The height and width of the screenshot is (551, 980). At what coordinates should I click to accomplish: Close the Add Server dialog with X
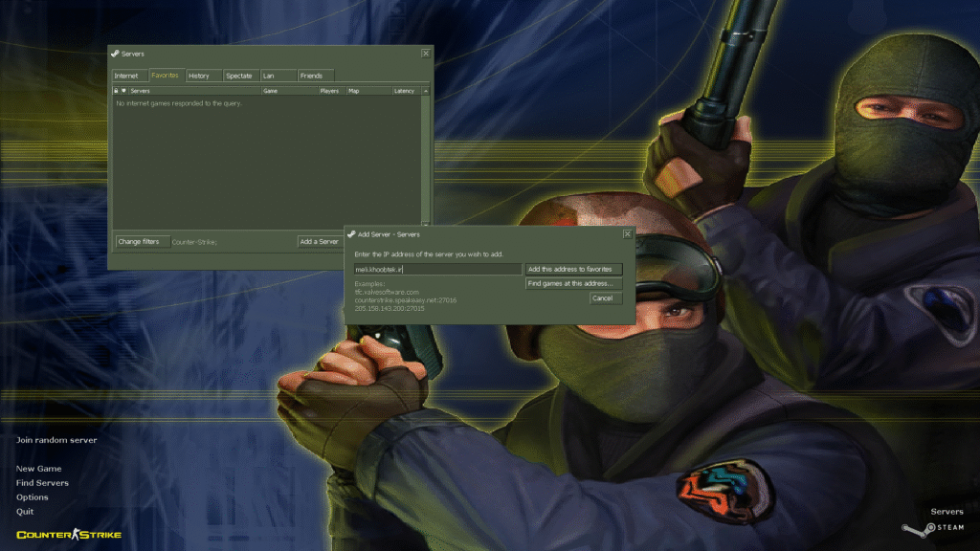pyautogui.click(x=628, y=233)
